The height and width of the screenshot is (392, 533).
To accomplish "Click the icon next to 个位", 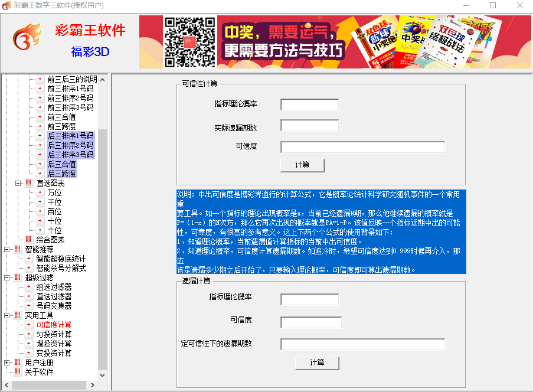I will pos(40,230).
